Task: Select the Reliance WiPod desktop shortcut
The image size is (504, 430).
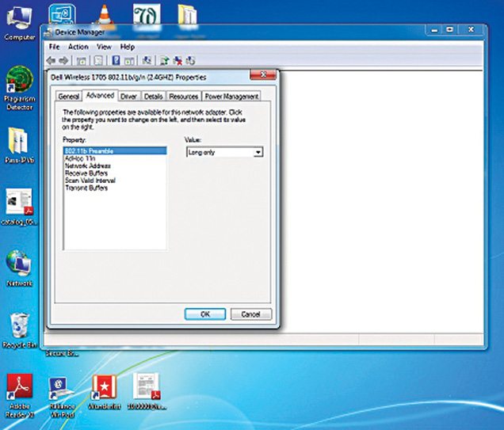Action: click(61, 387)
